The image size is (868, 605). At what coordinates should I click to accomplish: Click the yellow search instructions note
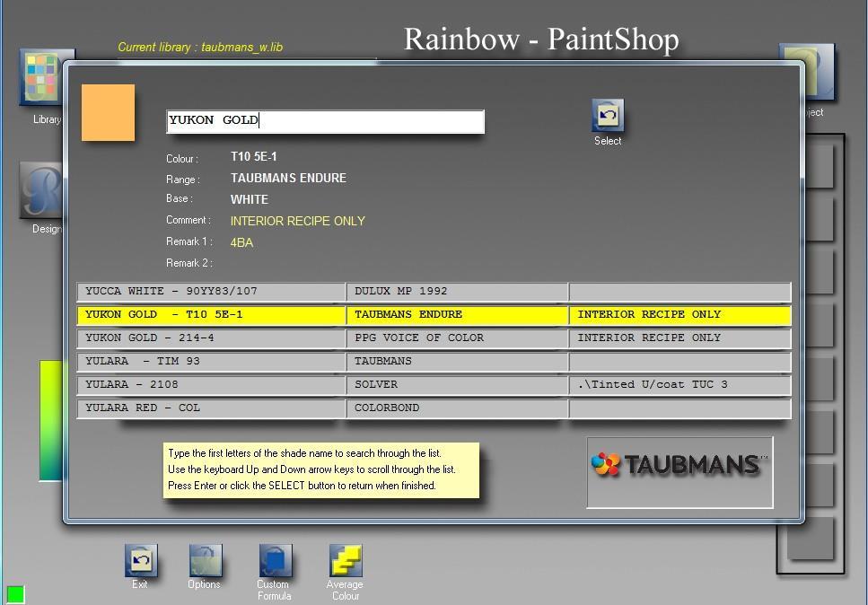(321, 470)
